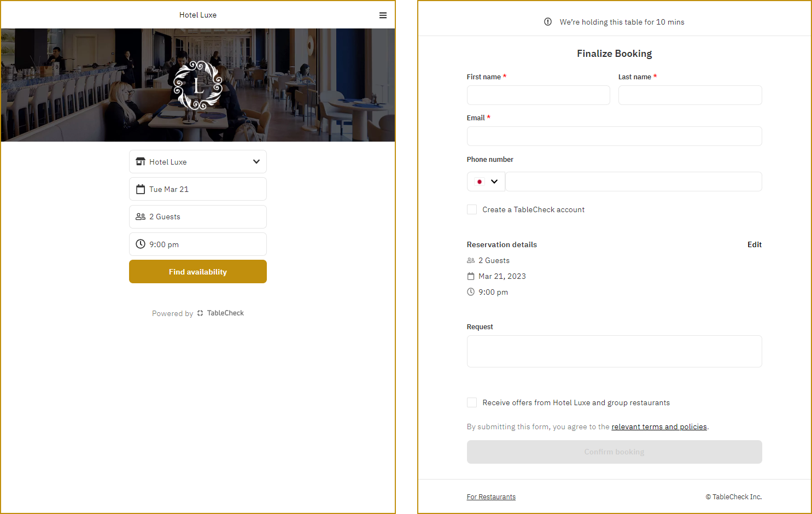The height and width of the screenshot is (514, 812).
Task: Focus the First name input field
Action: coord(539,95)
